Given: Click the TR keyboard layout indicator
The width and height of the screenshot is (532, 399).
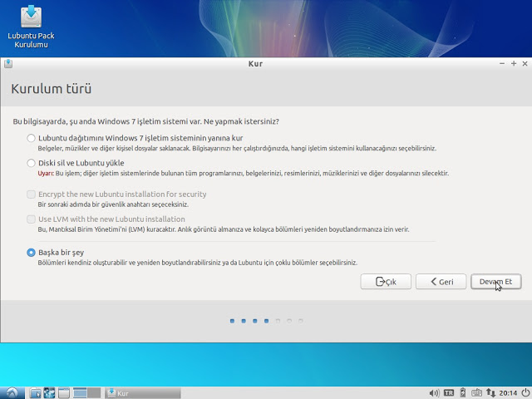Looking at the screenshot, I should pyautogui.click(x=449, y=392).
